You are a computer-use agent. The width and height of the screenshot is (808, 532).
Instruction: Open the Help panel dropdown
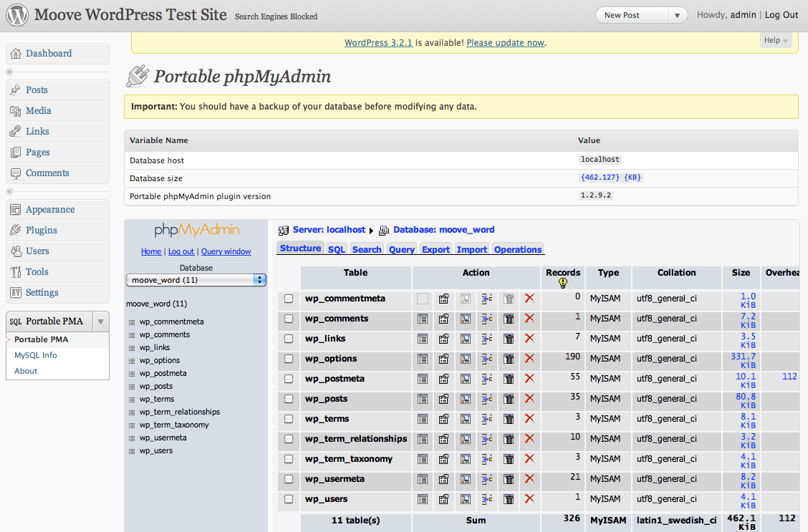776,40
